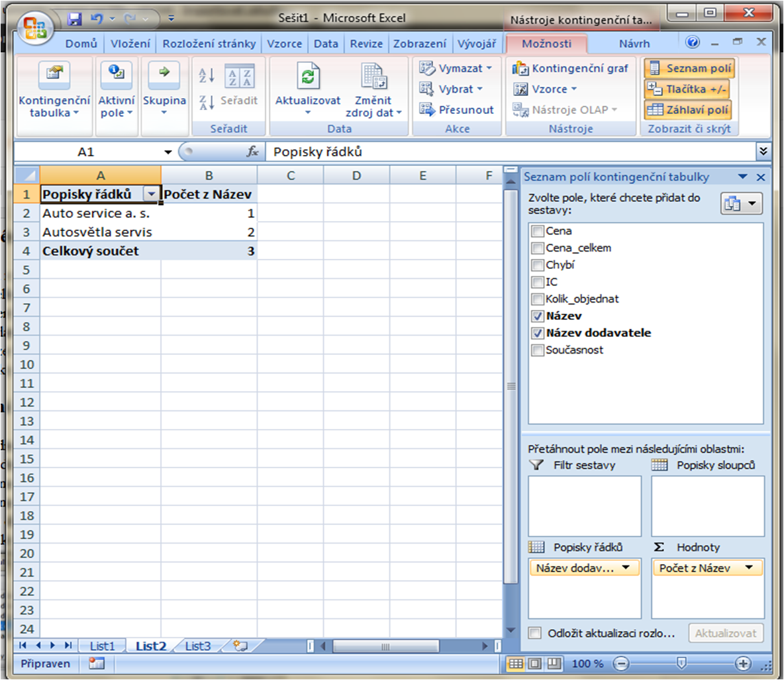784x680 pixels.
Task: Open the Popisky řádků filter dropdown in A1
Action: tap(151, 194)
